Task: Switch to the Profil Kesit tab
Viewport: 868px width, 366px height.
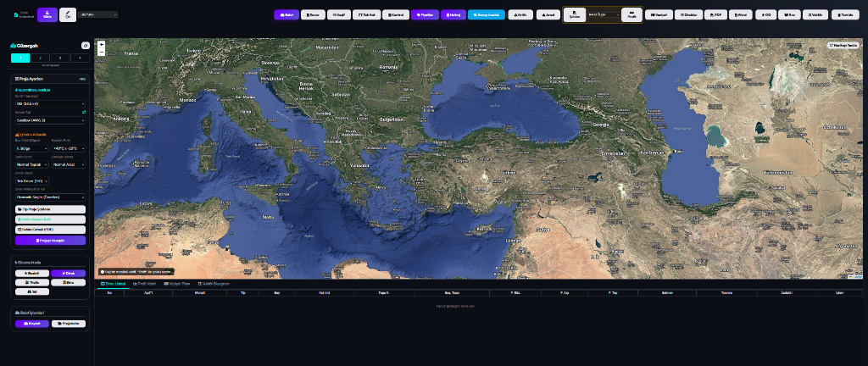Action: [x=147, y=284]
